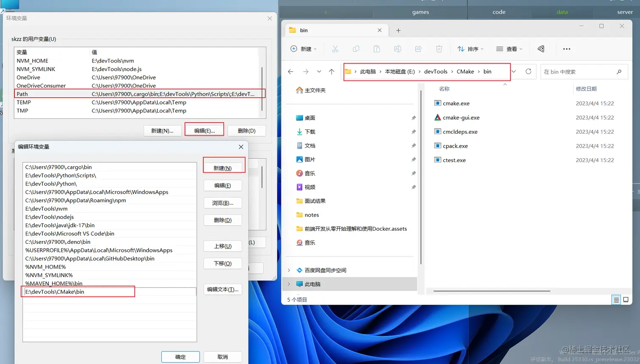Go forward using Explorer's forward arrow
Image resolution: width=640 pixels, height=364 pixels.
(306, 72)
